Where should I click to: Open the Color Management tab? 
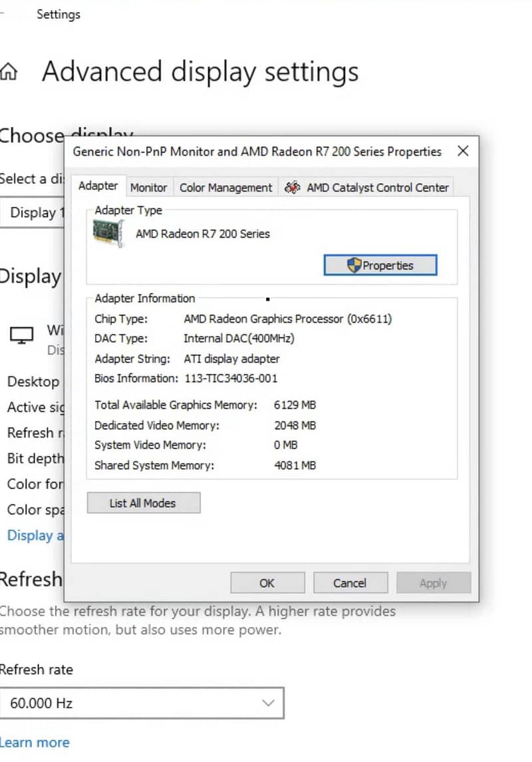click(x=225, y=187)
